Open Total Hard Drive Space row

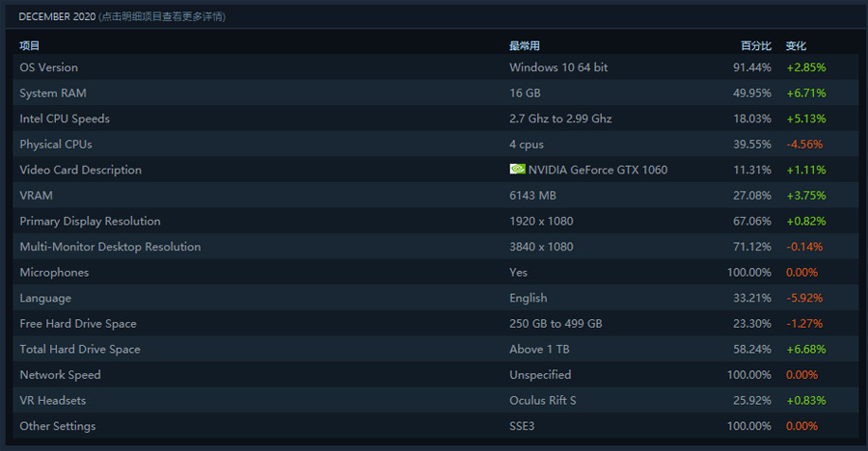coord(435,349)
